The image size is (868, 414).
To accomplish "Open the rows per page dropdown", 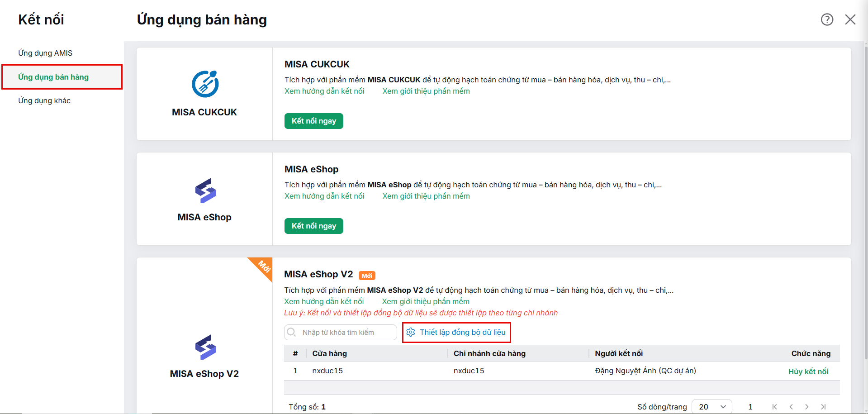I will pos(712,407).
